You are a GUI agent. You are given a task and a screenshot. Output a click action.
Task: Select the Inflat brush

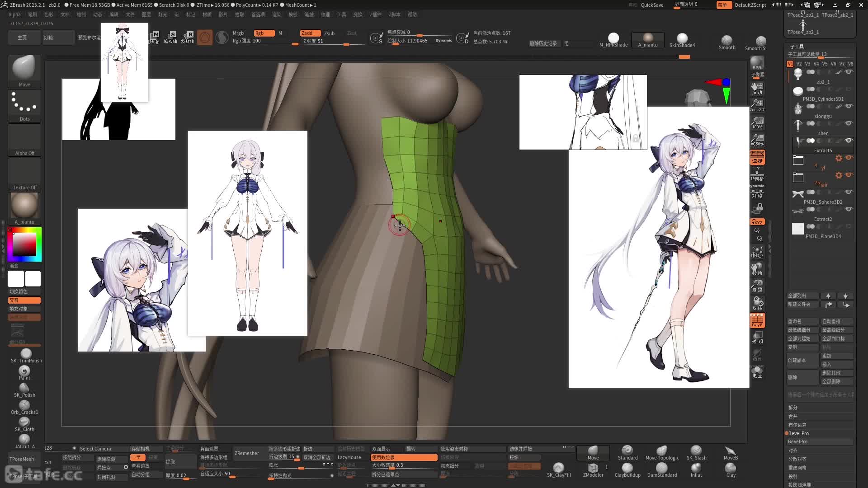click(696, 470)
